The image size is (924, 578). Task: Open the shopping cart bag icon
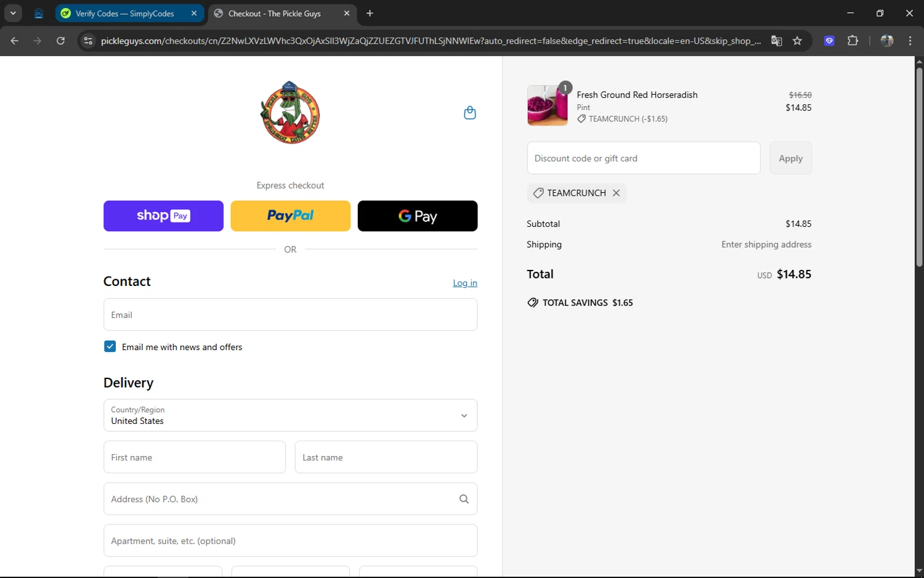click(470, 113)
